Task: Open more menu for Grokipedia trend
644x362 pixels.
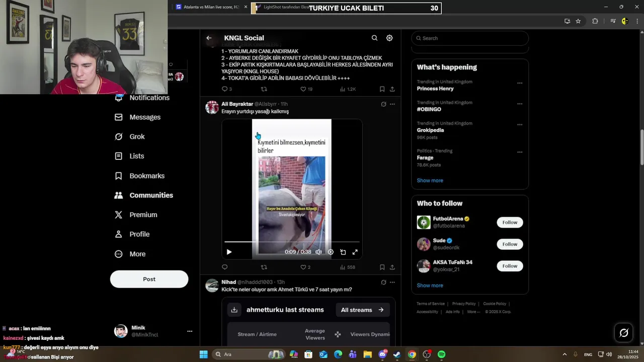Action: click(x=520, y=124)
